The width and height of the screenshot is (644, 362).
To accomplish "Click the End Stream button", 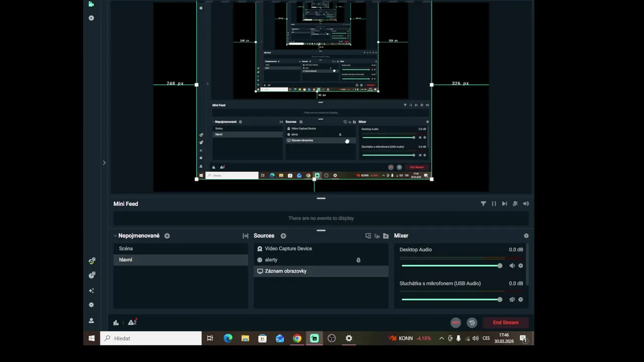I will pos(506,323).
